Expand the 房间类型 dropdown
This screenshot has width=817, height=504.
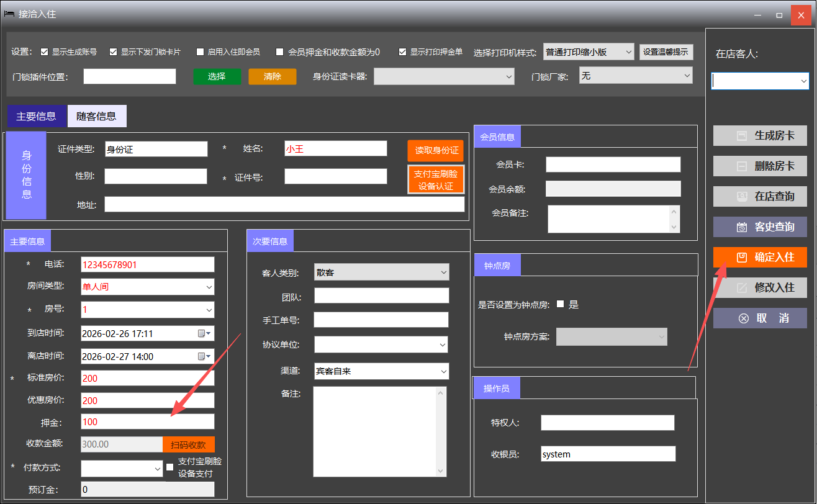tap(209, 287)
